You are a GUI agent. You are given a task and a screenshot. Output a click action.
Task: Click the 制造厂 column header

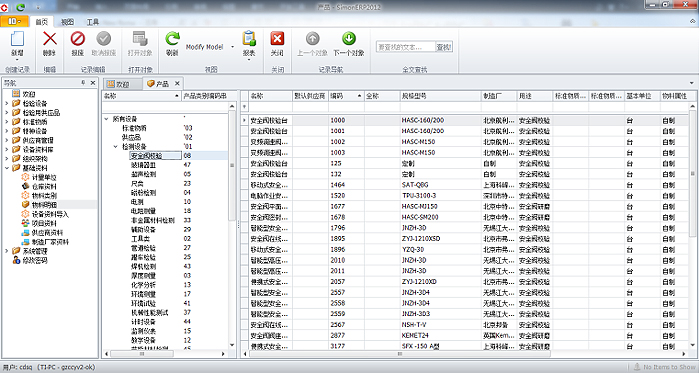pos(499,96)
